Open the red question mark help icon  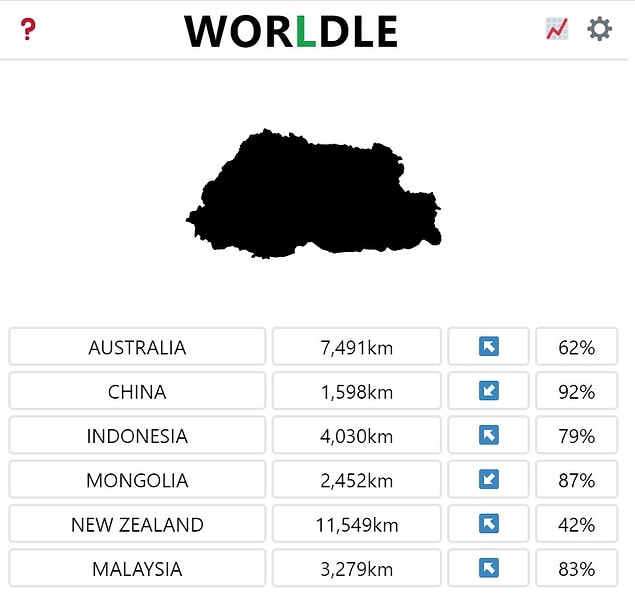28,29
